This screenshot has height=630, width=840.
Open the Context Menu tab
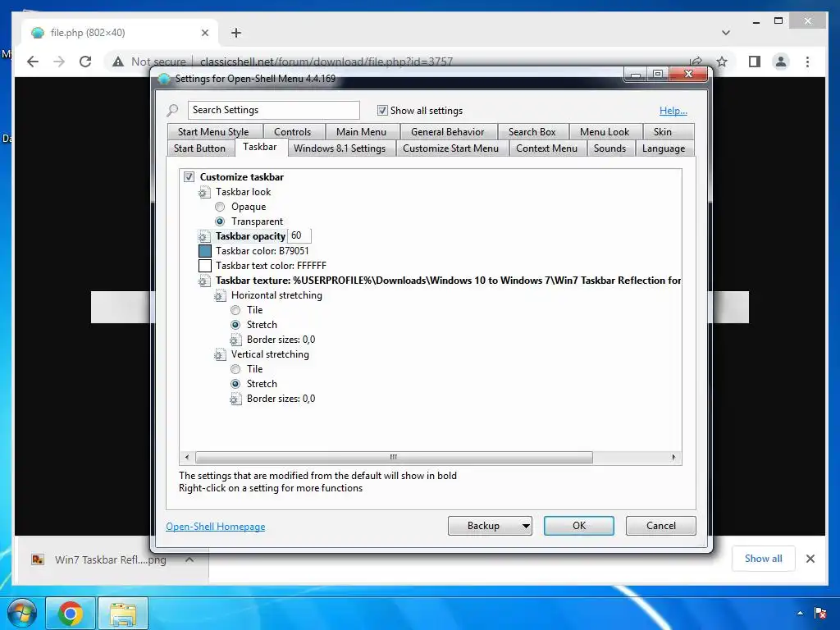(546, 148)
